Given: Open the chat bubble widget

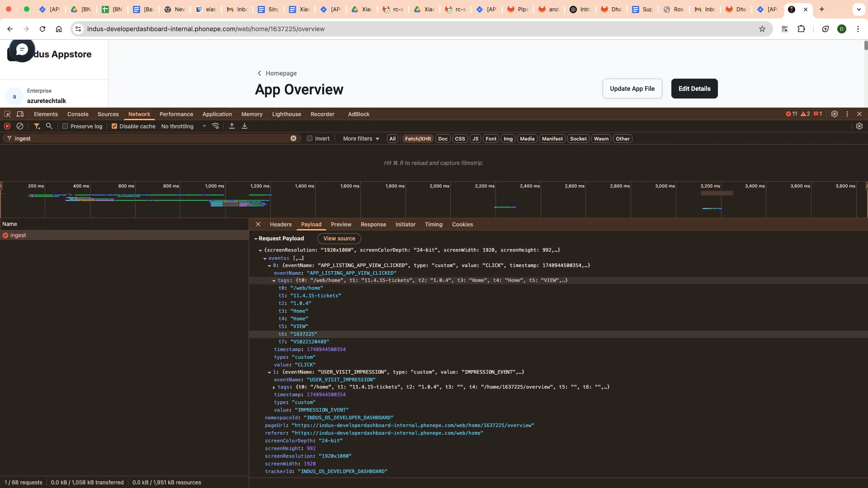Looking at the screenshot, I should [22, 50].
